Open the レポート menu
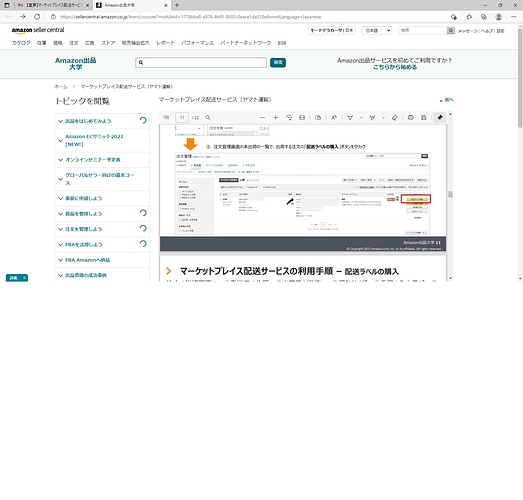Image resolution: width=523 pixels, height=500 pixels. [x=165, y=43]
